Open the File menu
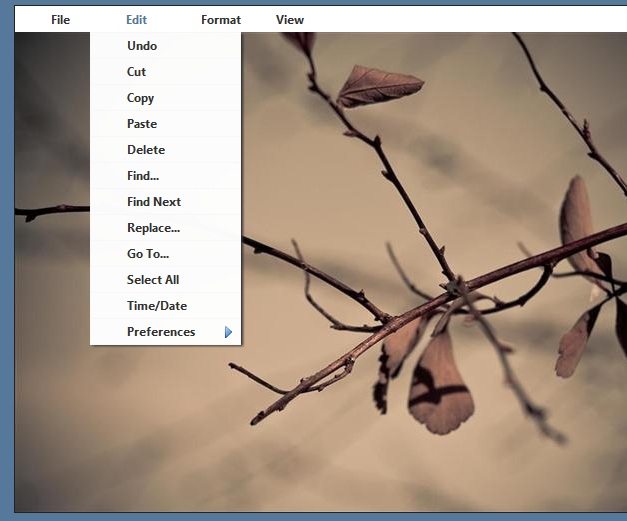Screen dimensions: 627x521 60,19
